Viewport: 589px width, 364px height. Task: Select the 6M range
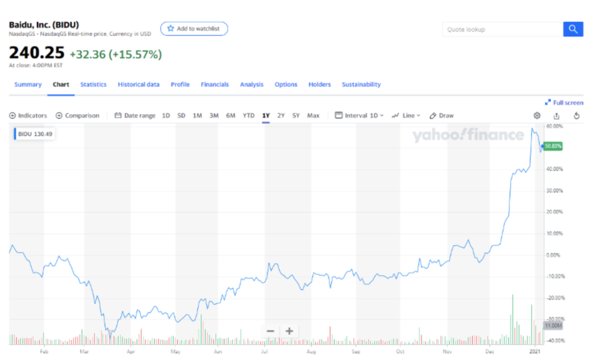231,116
